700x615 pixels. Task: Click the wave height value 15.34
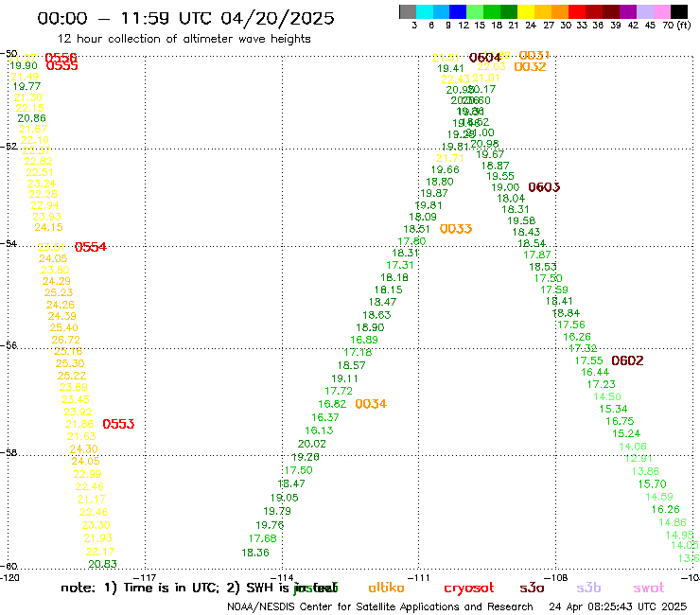tap(613, 409)
